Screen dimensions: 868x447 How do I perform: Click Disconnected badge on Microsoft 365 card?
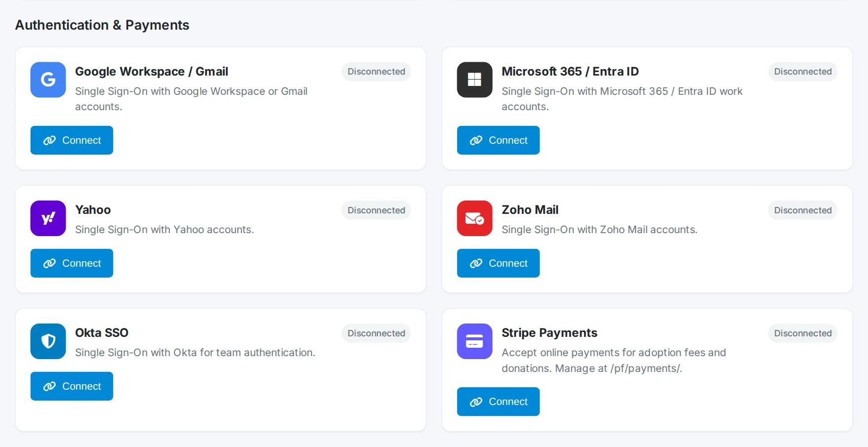click(x=803, y=72)
